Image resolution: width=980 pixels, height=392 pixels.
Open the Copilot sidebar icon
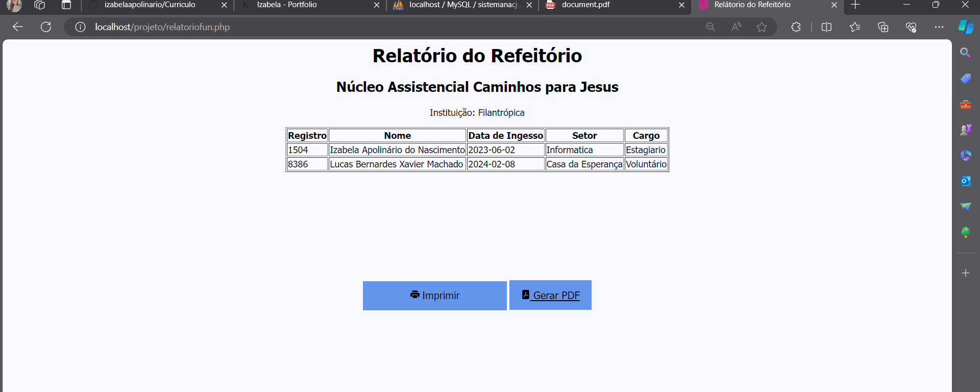point(965,27)
